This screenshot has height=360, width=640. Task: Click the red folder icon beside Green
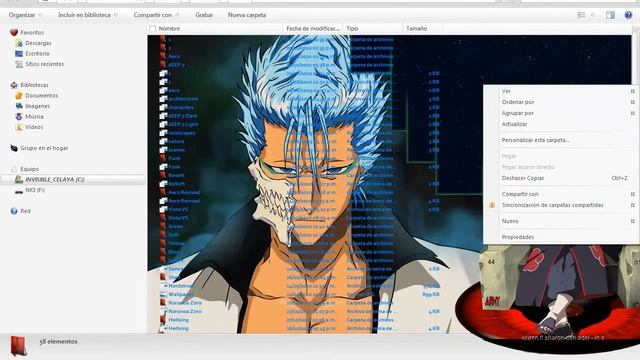tap(163, 226)
